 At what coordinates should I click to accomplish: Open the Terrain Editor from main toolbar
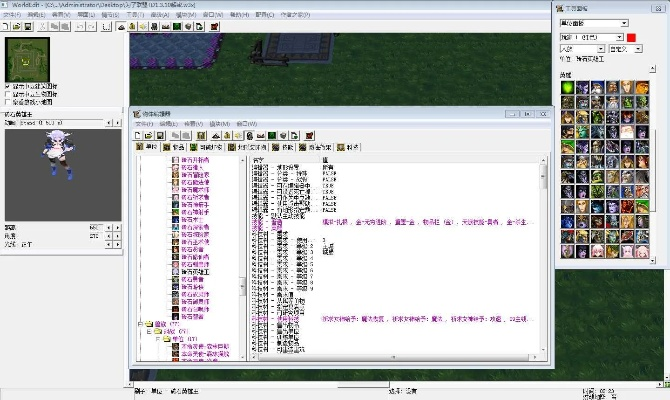pyautogui.click(x=120, y=26)
